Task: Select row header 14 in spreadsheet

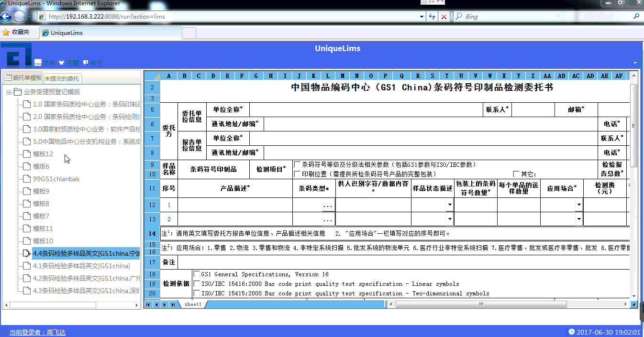Action: click(x=152, y=234)
